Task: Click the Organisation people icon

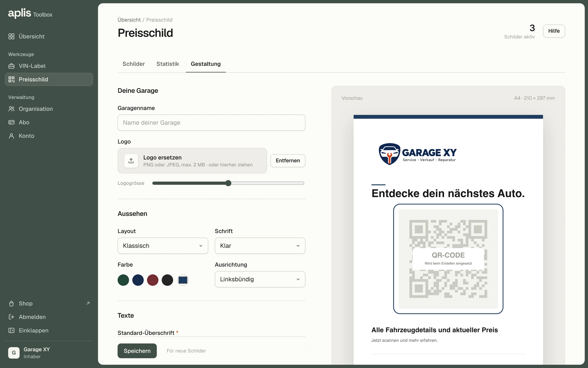Action: (11, 109)
